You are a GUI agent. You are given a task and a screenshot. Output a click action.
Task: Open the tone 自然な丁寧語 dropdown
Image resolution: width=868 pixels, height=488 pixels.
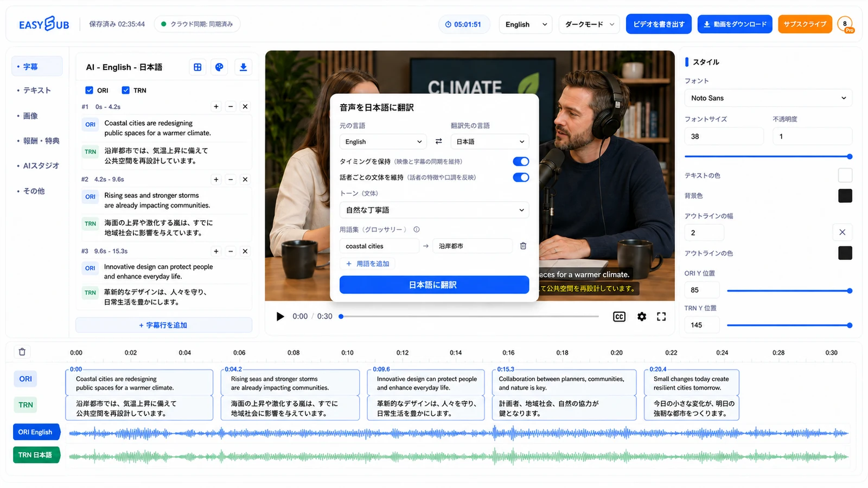[x=434, y=210]
